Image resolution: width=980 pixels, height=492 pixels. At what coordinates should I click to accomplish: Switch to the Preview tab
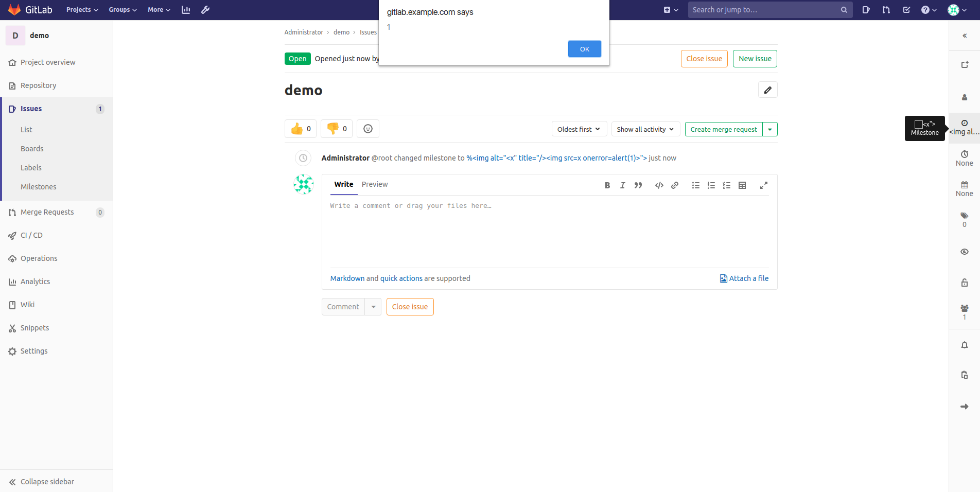375,184
